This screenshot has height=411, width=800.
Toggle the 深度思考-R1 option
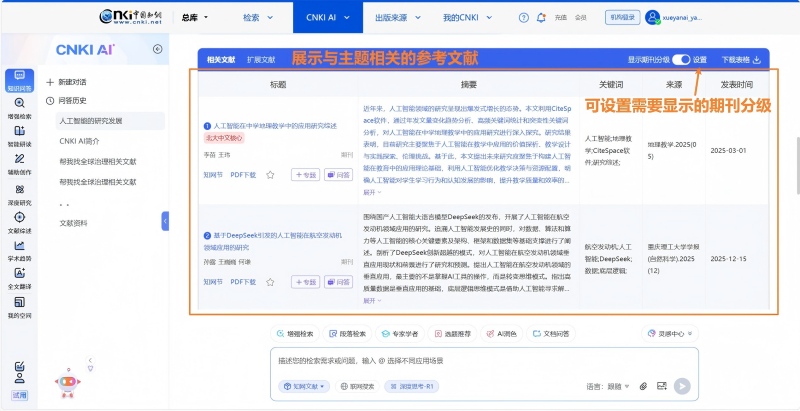[x=412, y=386]
